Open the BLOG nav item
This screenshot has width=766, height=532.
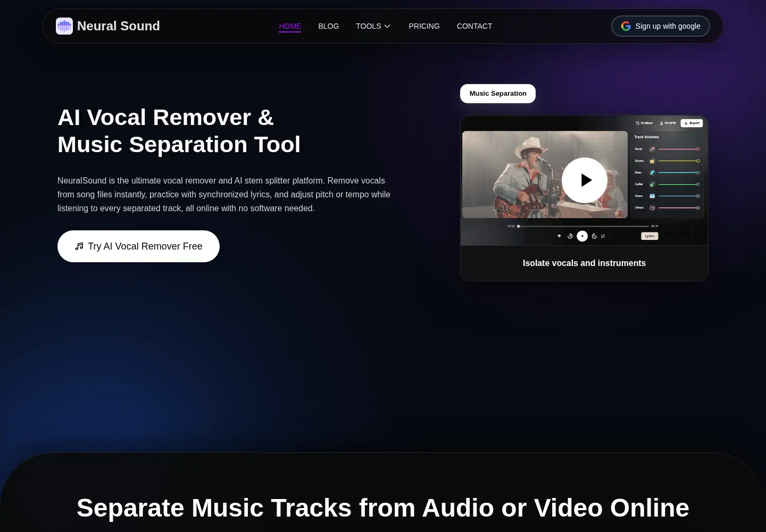pos(329,26)
